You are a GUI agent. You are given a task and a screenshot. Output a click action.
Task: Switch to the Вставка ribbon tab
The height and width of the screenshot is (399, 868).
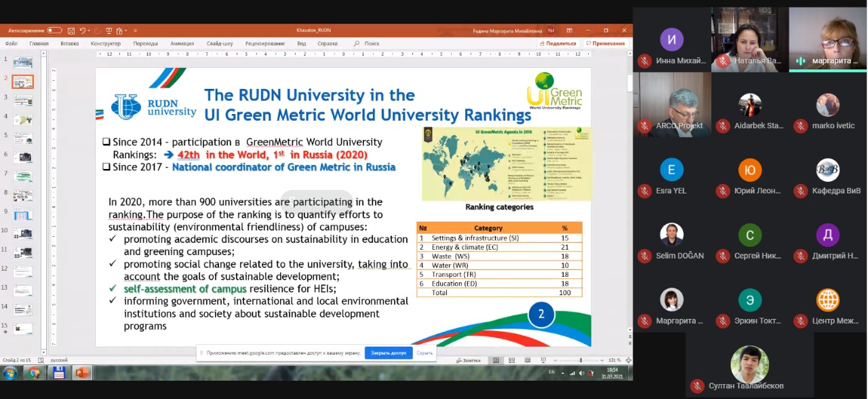click(70, 43)
